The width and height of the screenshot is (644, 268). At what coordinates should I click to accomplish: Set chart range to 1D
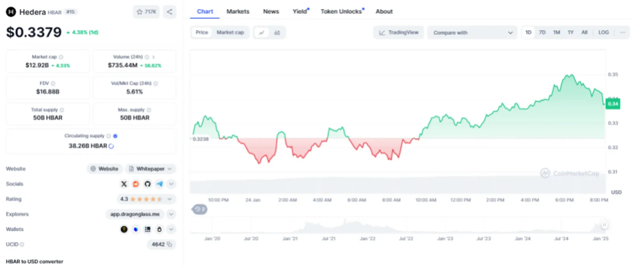tap(528, 33)
